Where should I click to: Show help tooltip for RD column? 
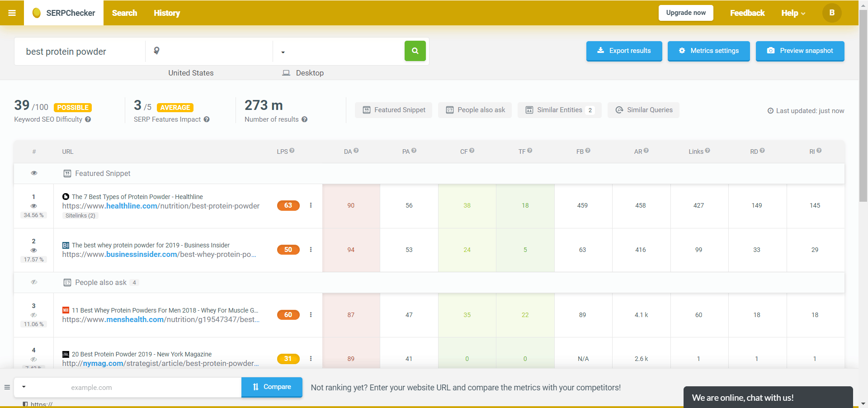pos(762,151)
